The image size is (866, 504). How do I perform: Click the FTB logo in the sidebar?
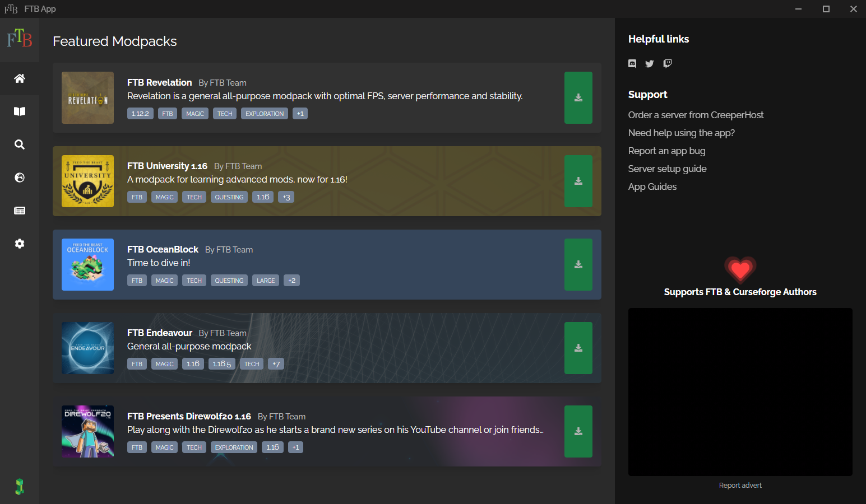20,39
